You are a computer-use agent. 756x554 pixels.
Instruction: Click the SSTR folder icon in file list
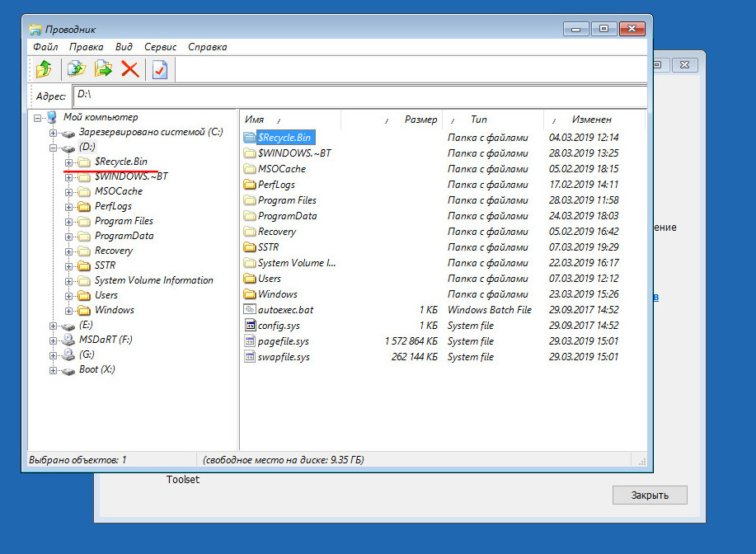[250, 246]
